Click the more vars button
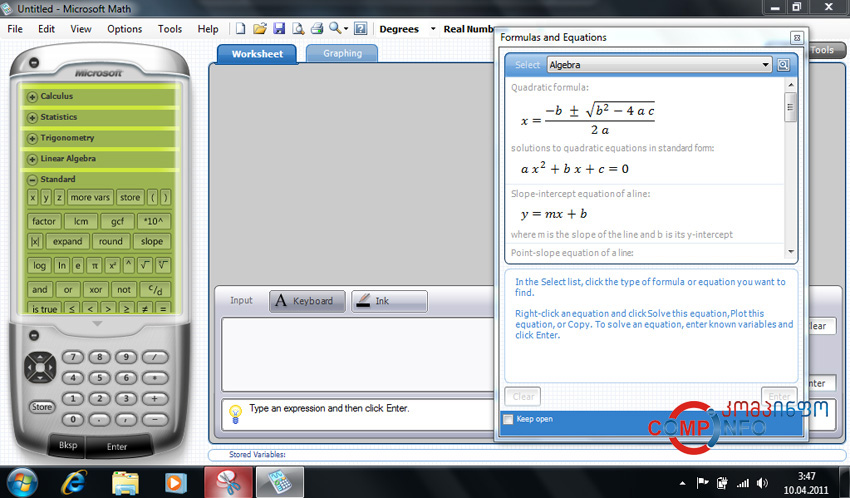This screenshot has width=850, height=498. 90,198
